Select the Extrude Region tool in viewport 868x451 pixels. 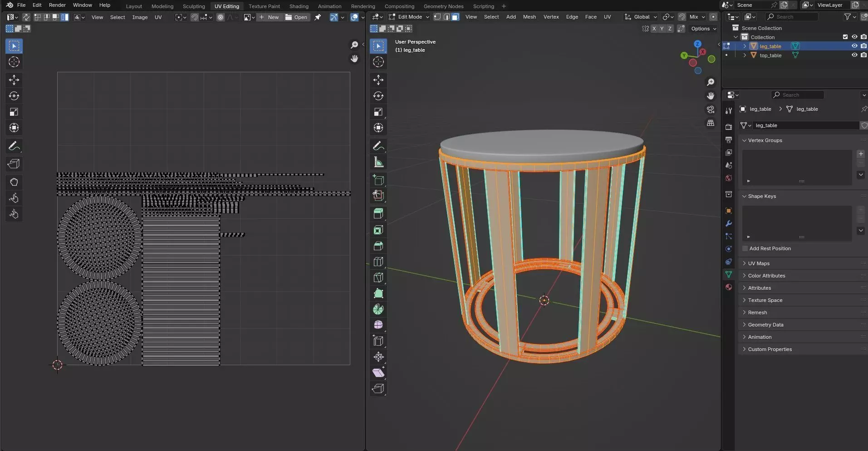[378, 213]
